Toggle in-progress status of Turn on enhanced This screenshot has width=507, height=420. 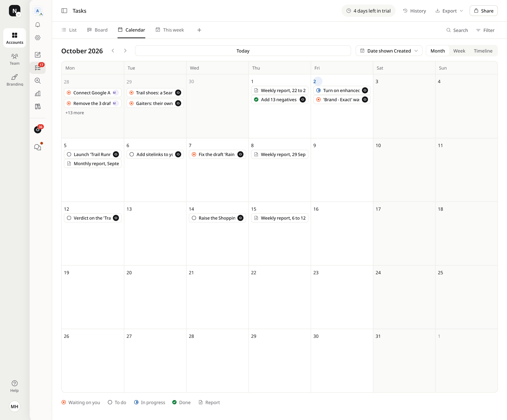[x=319, y=90]
